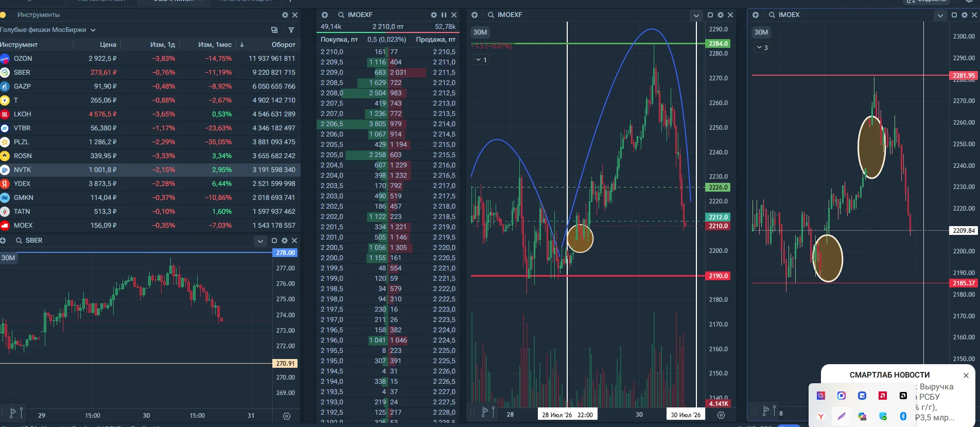Click Windows Security shield tray icon
980x427 pixels.
883,416
